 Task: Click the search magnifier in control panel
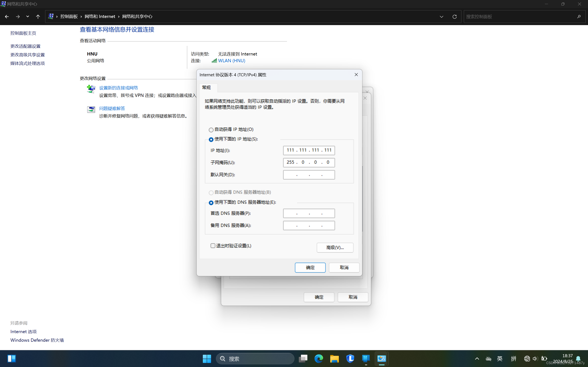click(x=579, y=17)
